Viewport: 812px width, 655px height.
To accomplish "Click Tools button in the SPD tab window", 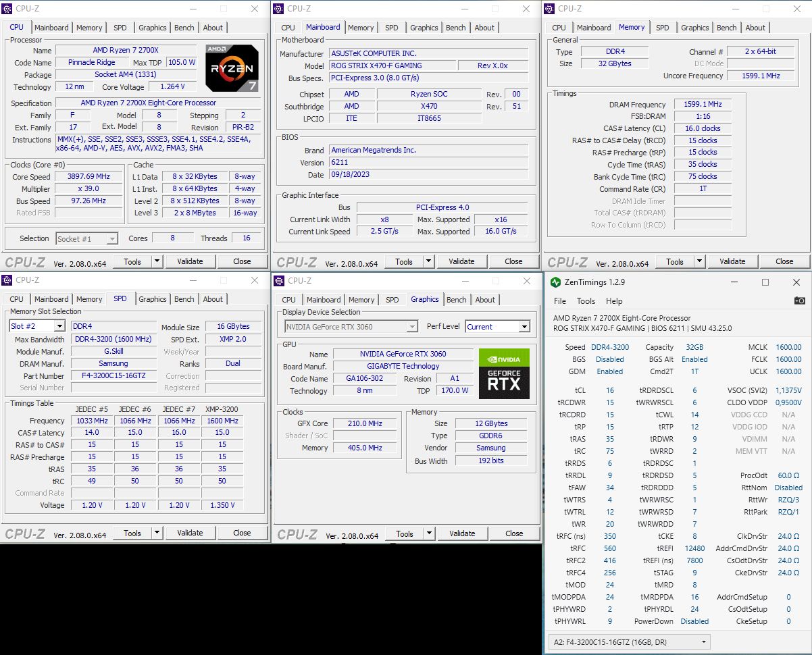I will (x=132, y=533).
